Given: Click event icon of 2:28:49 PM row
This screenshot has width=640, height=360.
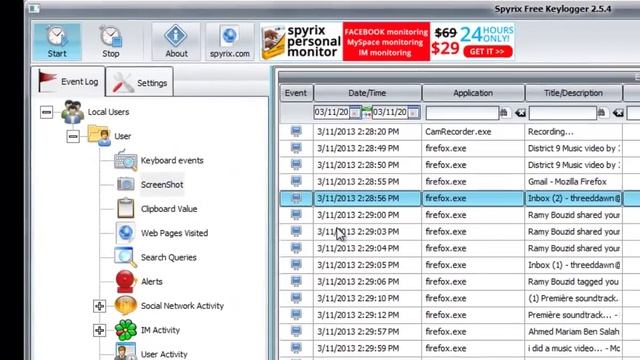Looking at the screenshot, I should (296, 148).
